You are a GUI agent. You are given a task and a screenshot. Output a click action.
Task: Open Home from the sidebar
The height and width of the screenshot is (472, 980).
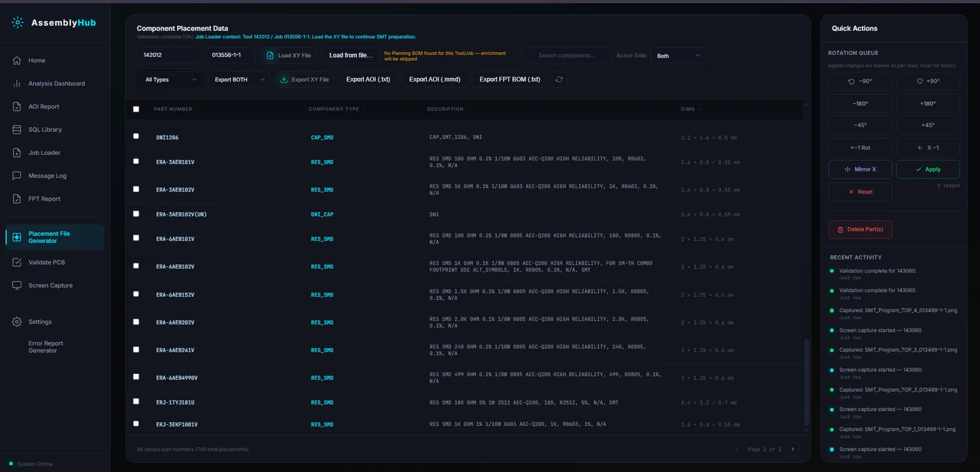37,61
